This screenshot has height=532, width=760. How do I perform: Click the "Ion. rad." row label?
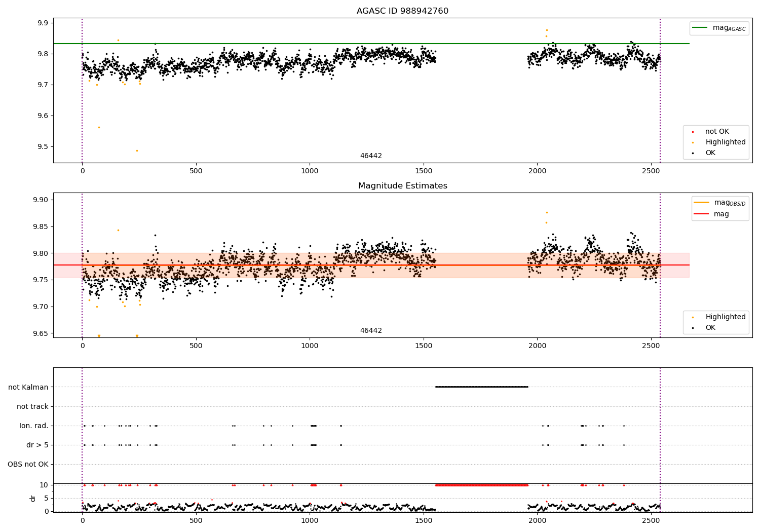point(34,426)
